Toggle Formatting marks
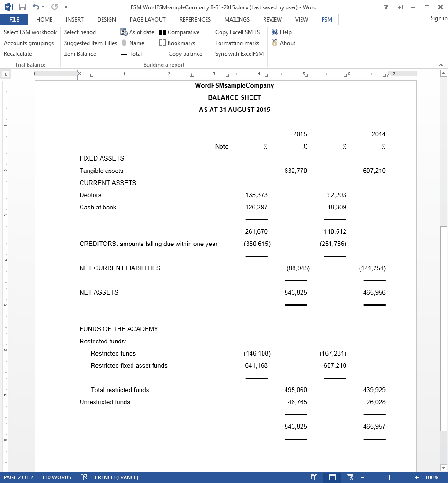 (x=237, y=43)
